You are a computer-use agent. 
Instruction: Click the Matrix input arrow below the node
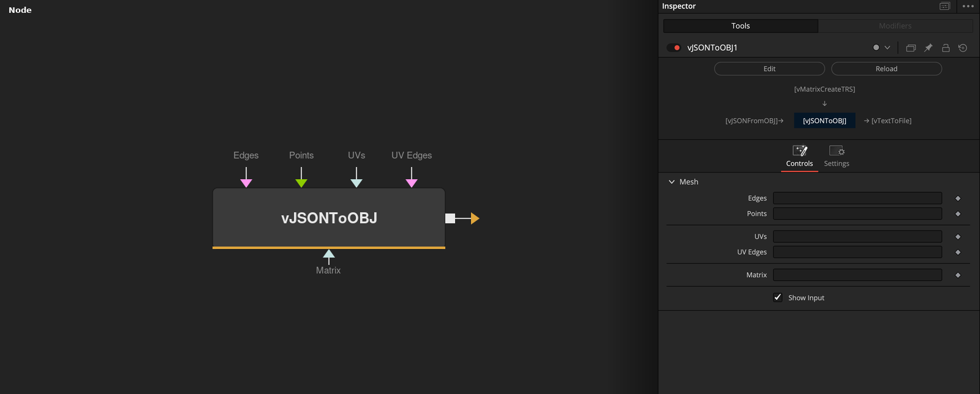(x=329, y=254)
